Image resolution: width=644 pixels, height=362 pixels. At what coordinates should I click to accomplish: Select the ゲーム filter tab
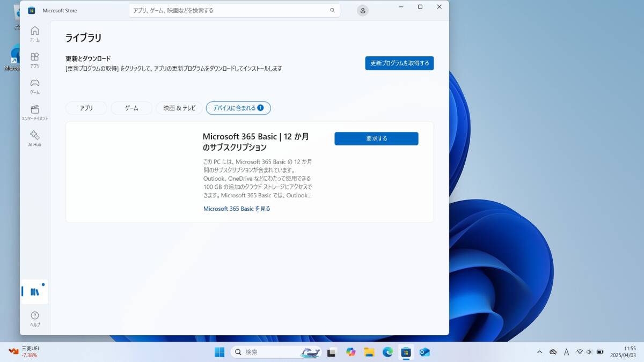tap(131, 108)
